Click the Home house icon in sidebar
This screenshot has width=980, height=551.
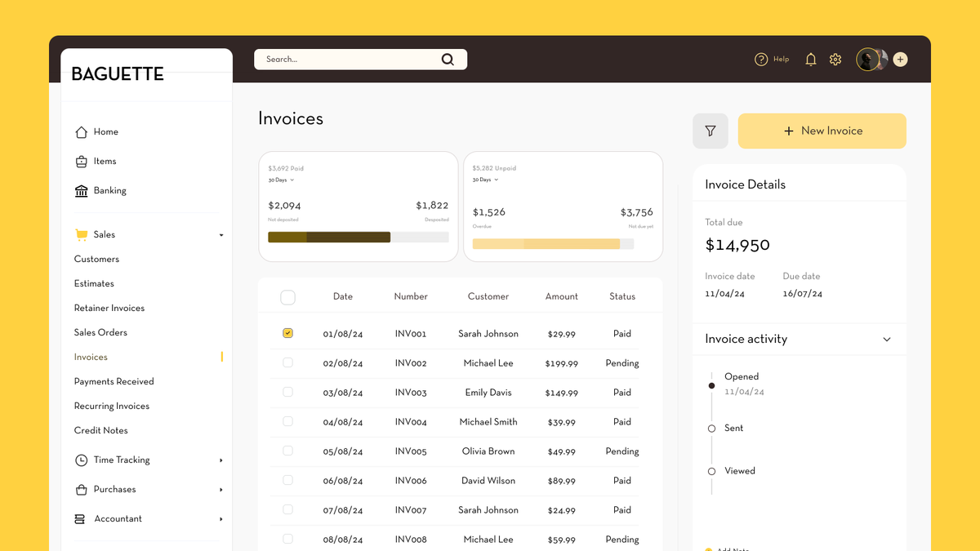(81, 132)
